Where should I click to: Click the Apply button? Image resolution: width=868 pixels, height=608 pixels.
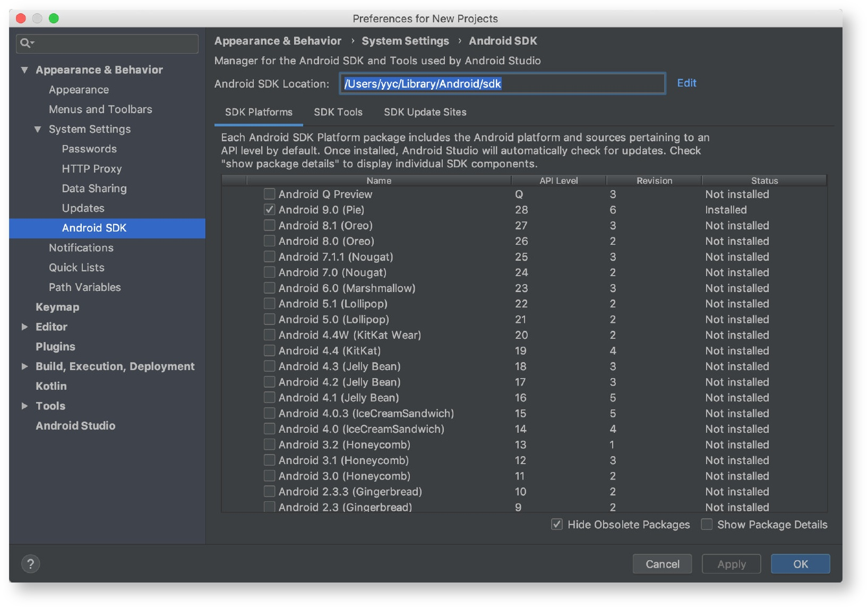pyautogui.click(x=732, y=564)
